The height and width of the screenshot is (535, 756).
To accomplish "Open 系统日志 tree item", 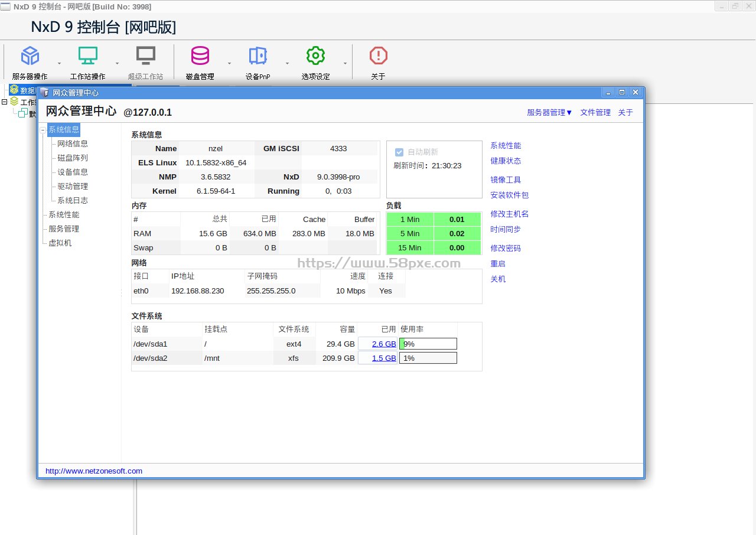I will coord(73,200).
